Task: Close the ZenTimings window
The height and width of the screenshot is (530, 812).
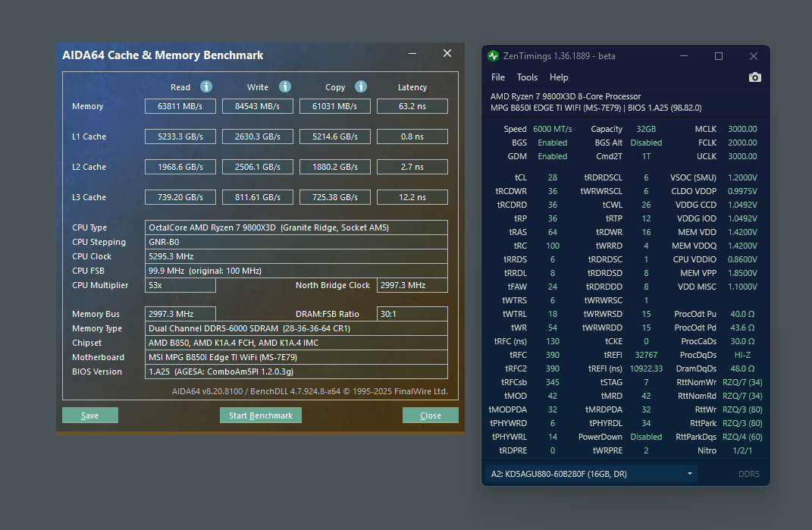Action: tap(753, 56)
